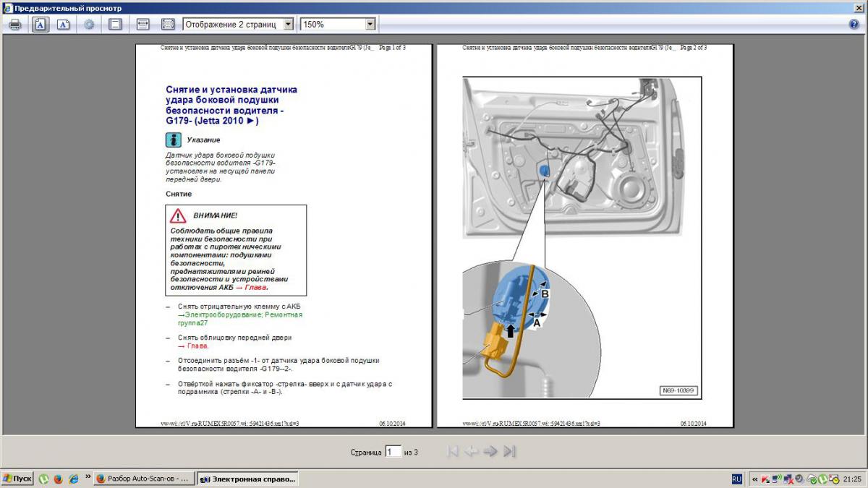Launch uTorrent from quick launch
868x488 pixels.
coord(43,479)
